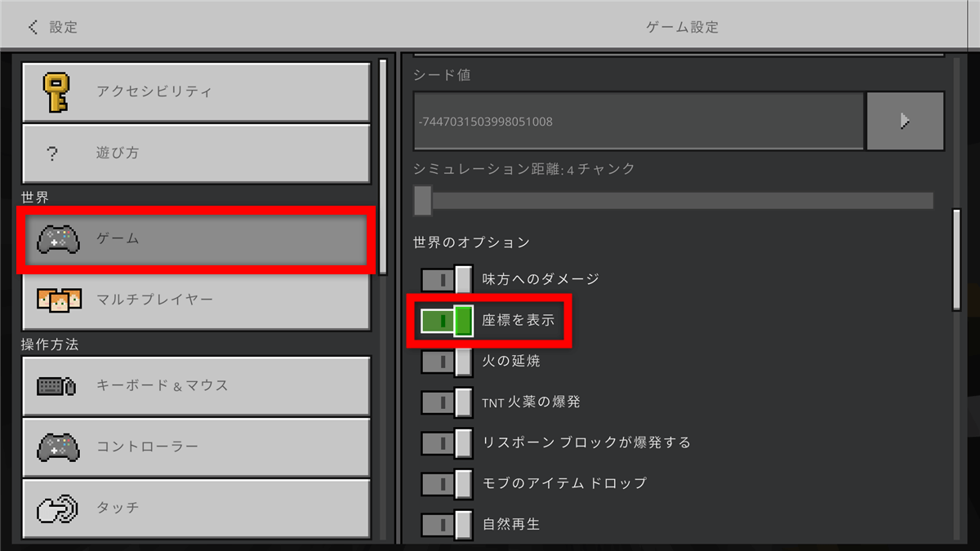
Task: Click the シミュレーション距離: 4 チャンク label
Action: (524, 169)
